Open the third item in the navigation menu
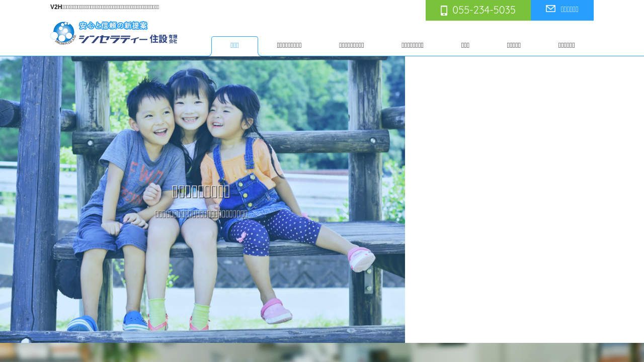Viewport: 644px width, 362px height. click(x=352, y=46)
